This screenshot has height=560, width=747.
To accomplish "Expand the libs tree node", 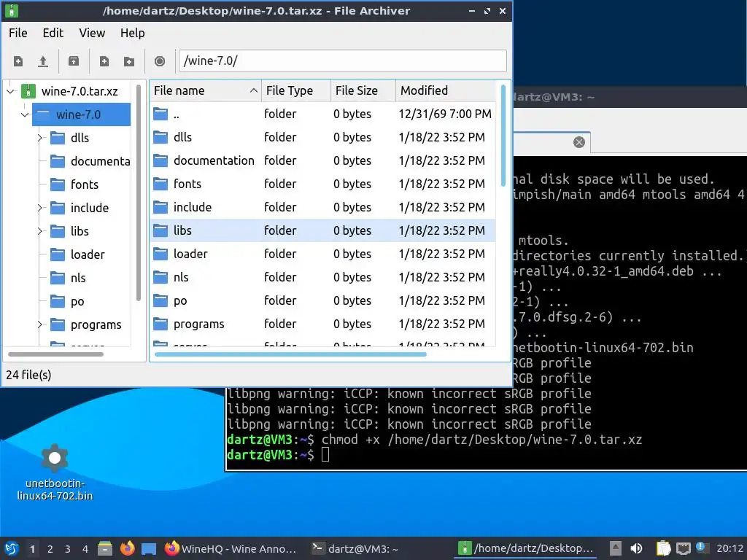I will pyautogui.click(x=41, y=231).
